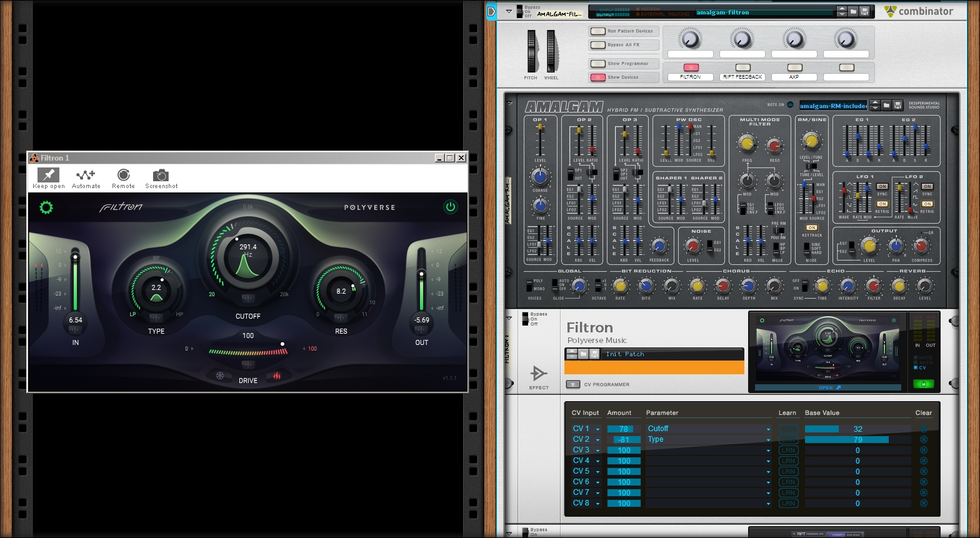Click the Filtron DRIVE slider
The height and width of the screenshot is (538, 980).
[248, 352]
